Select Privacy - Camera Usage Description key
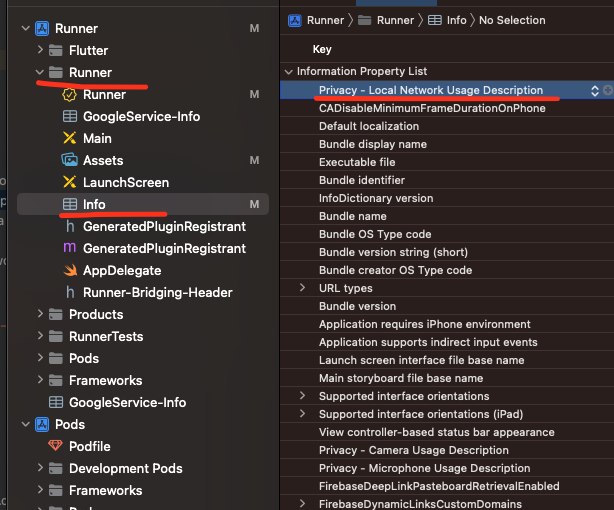Screen dimensions: 614x510 pos(414,450)
